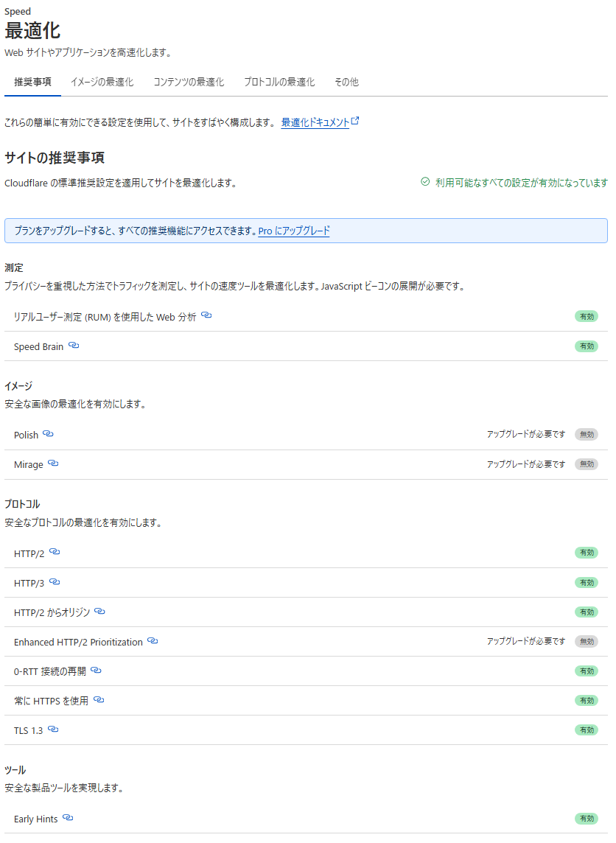Click the 有効 badge for 0-RTT 接続の再開
The height and width of the screenshot is (843, 616).
(x=587, y=671)
